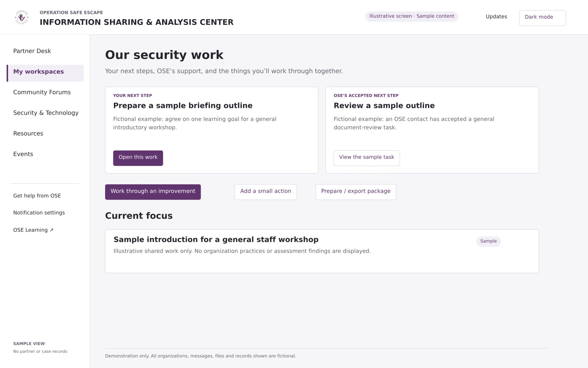The height and width of the screenshot is (368, 588).
Task: Open Security & Technology section
Action: coord(45,113)
